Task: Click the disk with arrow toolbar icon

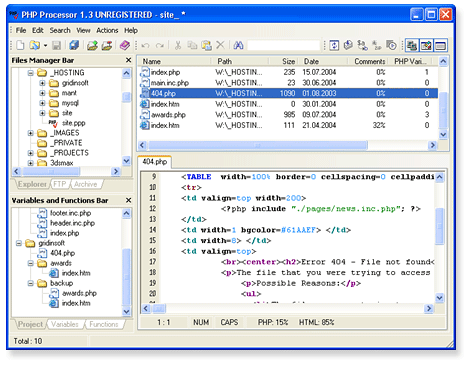Action: (x=348, y=45)
